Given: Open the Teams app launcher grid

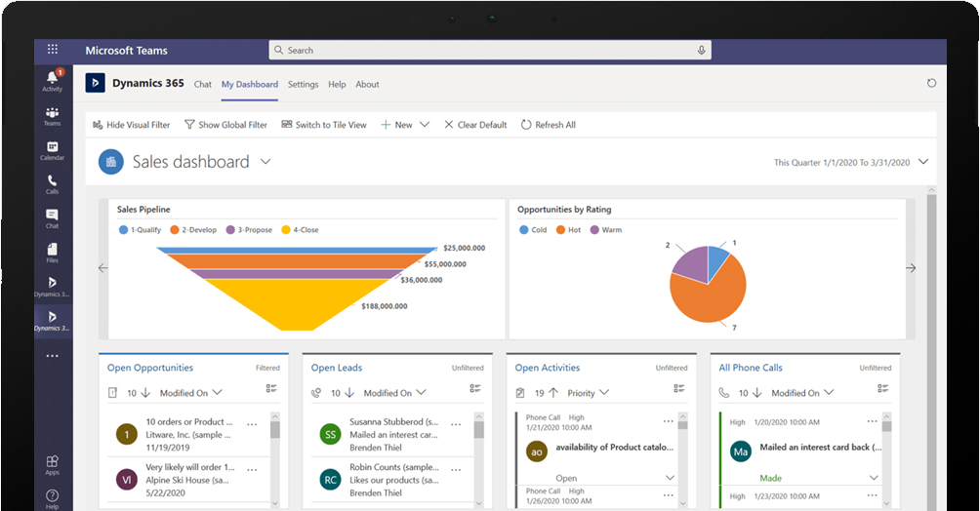Looking at the screenshot, I should pyautogui.click(x=53, y=49).
